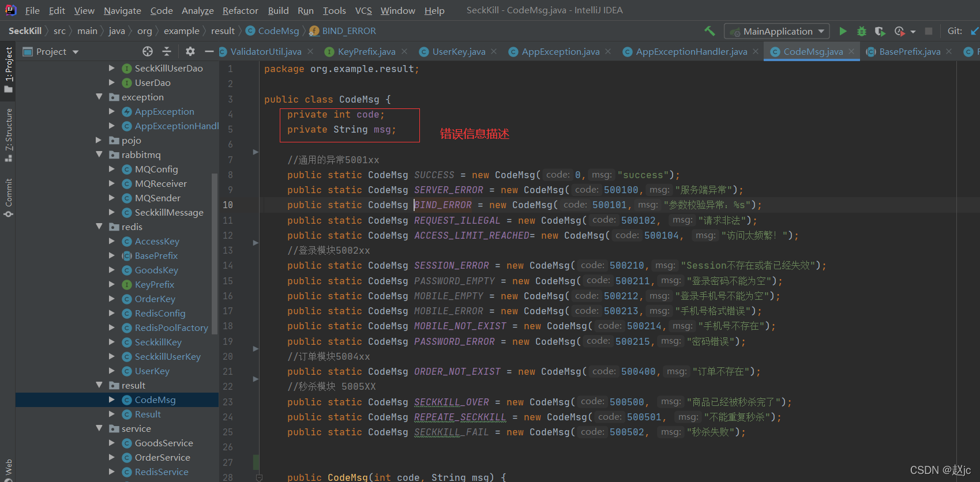Run with coverage shield icon

pos(880,31)
